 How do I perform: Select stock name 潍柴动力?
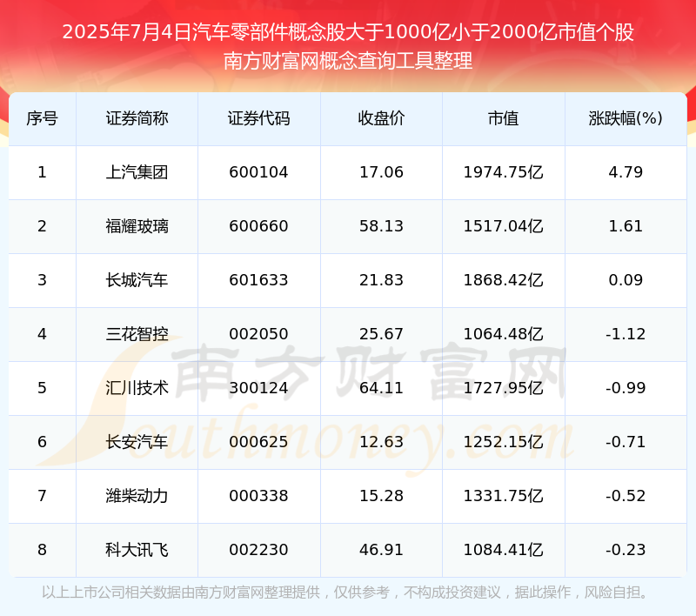(137, 496)
